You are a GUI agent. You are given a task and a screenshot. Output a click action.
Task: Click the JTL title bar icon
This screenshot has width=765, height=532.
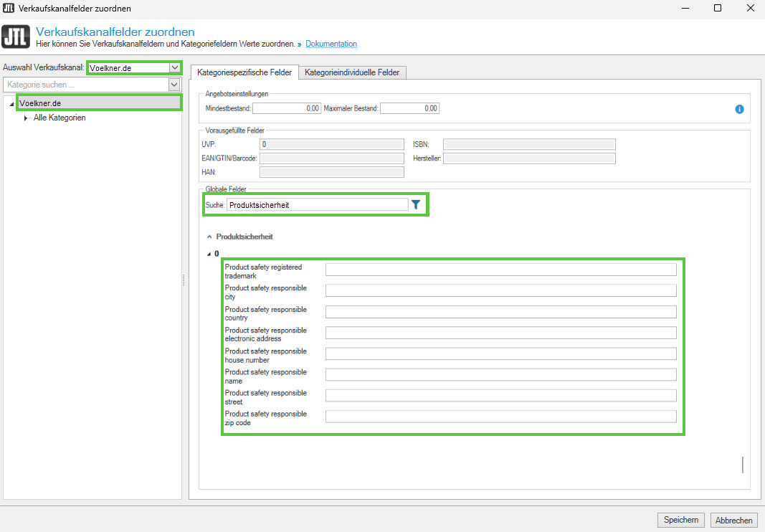(x=9, y=8)
